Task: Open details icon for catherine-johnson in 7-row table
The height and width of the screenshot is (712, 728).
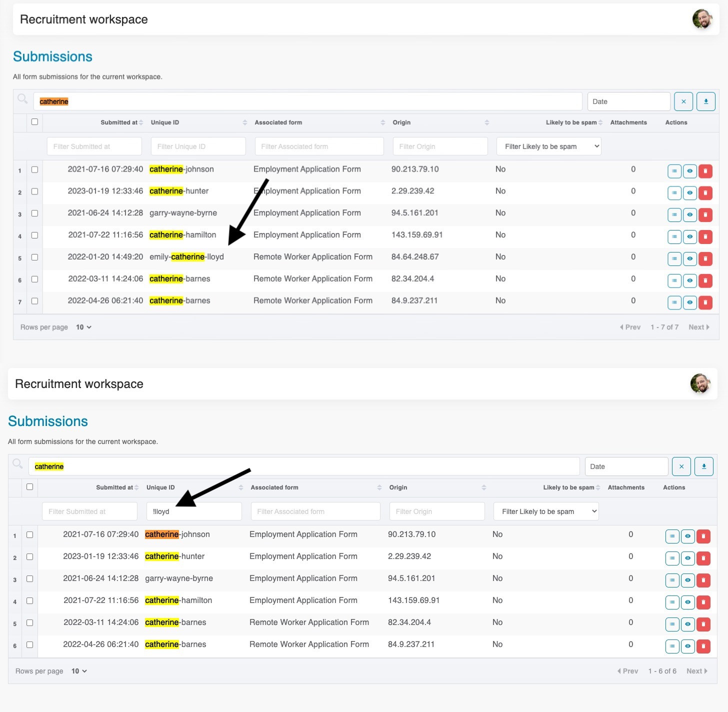Action: coord(674,171)
